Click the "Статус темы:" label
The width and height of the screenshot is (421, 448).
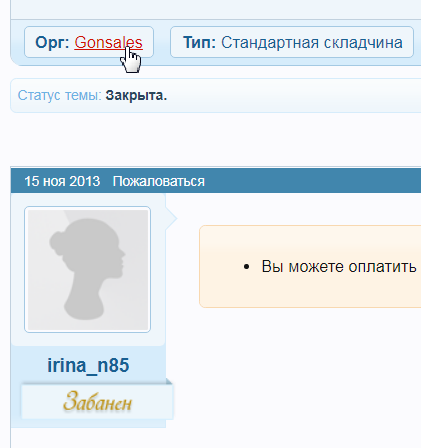[59, 95]
